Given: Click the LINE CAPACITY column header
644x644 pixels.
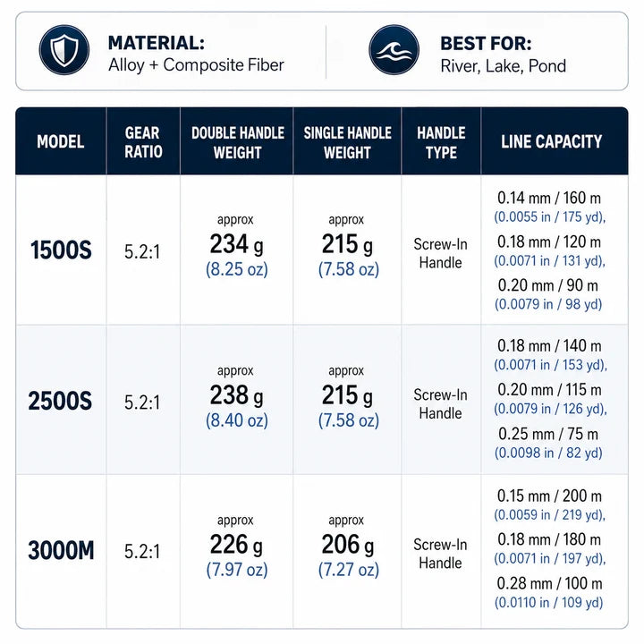Looking at the screenshot, I should pos(551,141).
